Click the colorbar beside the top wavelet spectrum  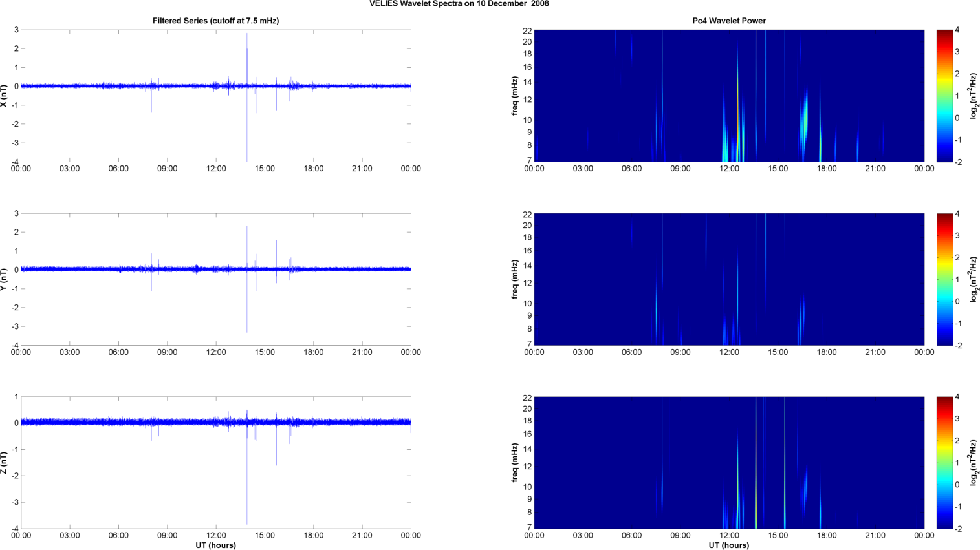coord(944,96)
